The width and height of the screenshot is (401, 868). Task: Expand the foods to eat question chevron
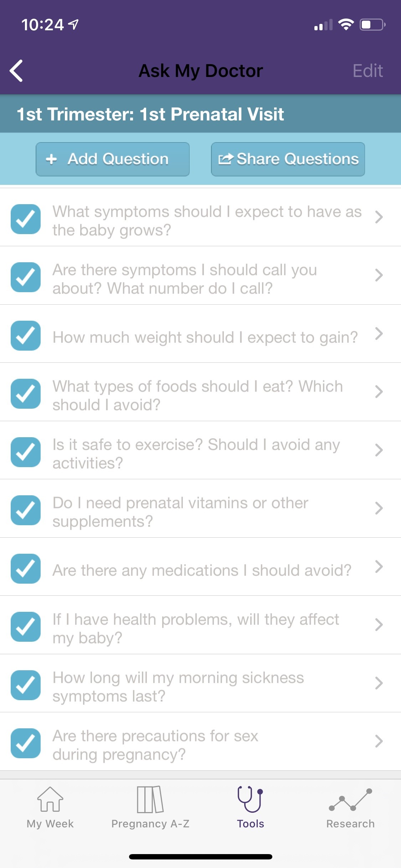coord(379,392)
